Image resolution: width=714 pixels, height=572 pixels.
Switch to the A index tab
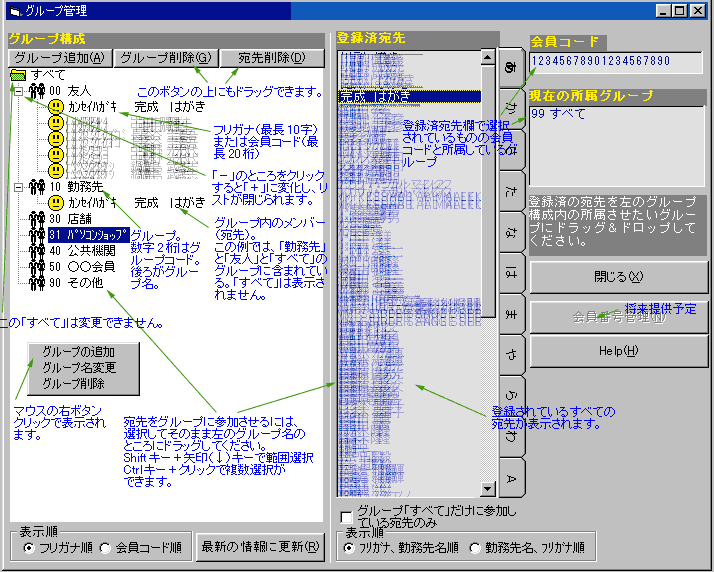point(510,477)
